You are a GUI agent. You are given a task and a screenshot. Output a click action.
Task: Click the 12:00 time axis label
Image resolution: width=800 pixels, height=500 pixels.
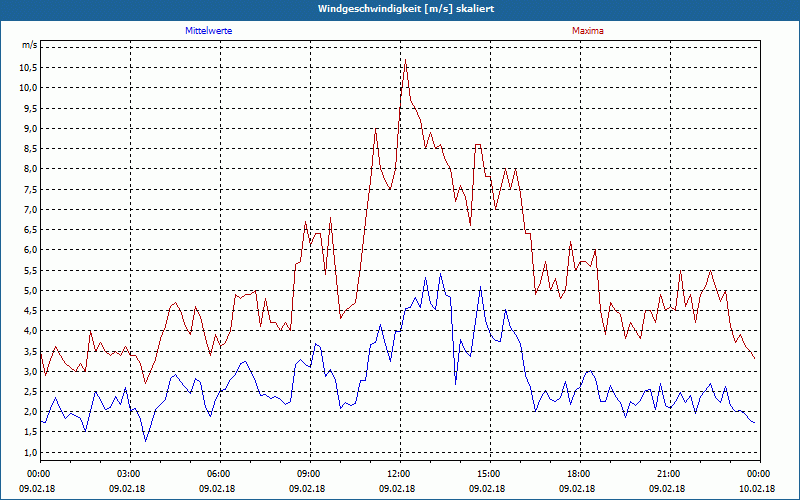point(401,474)
